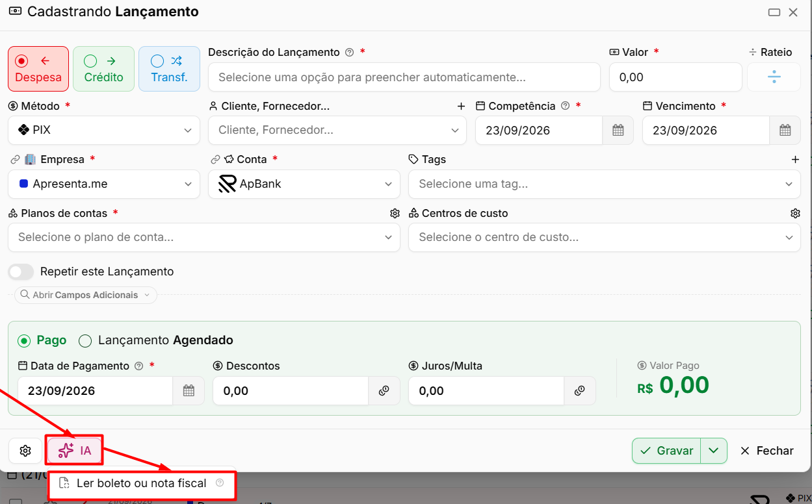Open the Cliente, Fornecedor dropdown
812x504 pixels.
tap(337, 130)
